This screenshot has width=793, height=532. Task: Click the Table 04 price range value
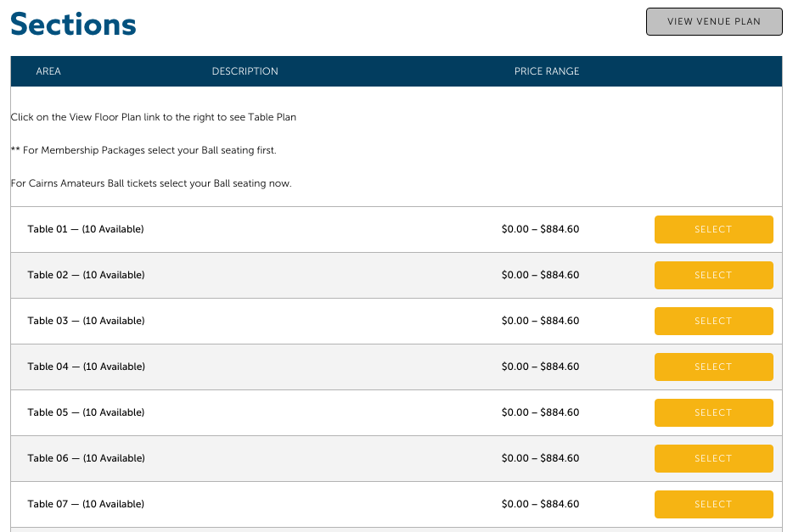[540, 367]
